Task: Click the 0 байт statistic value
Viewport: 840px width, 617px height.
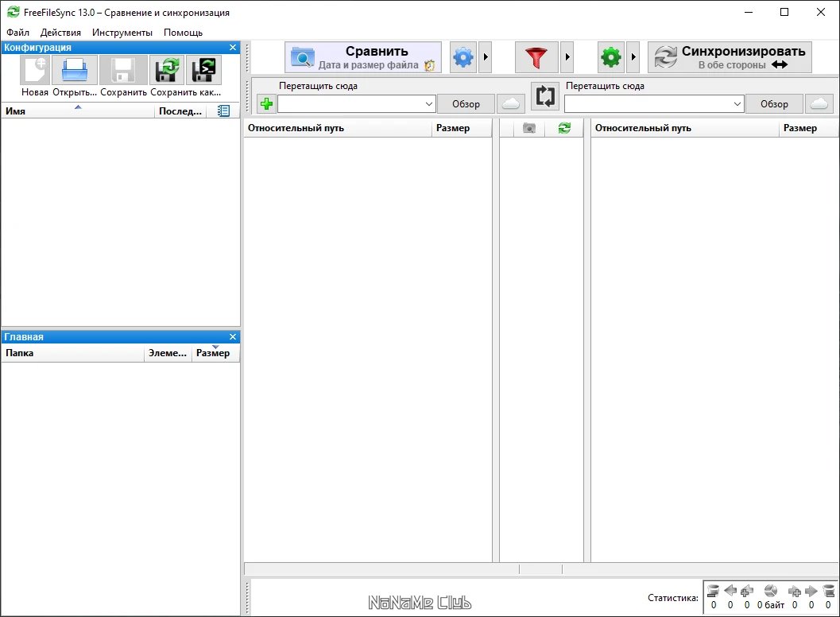Action: [x=770, y=604]
